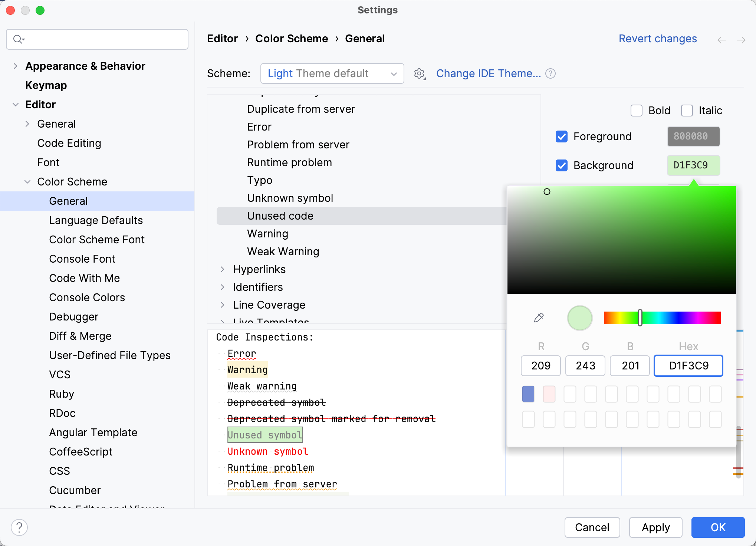Open the Color Scheme breadcrumb
756x546 pixels.
pyautogui.click(x=292, y=39)
